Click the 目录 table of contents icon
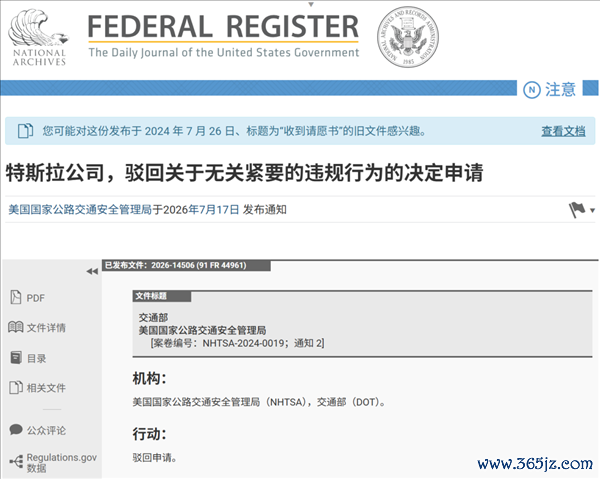This screenshot has width=600, height=479. coord(16,358)
